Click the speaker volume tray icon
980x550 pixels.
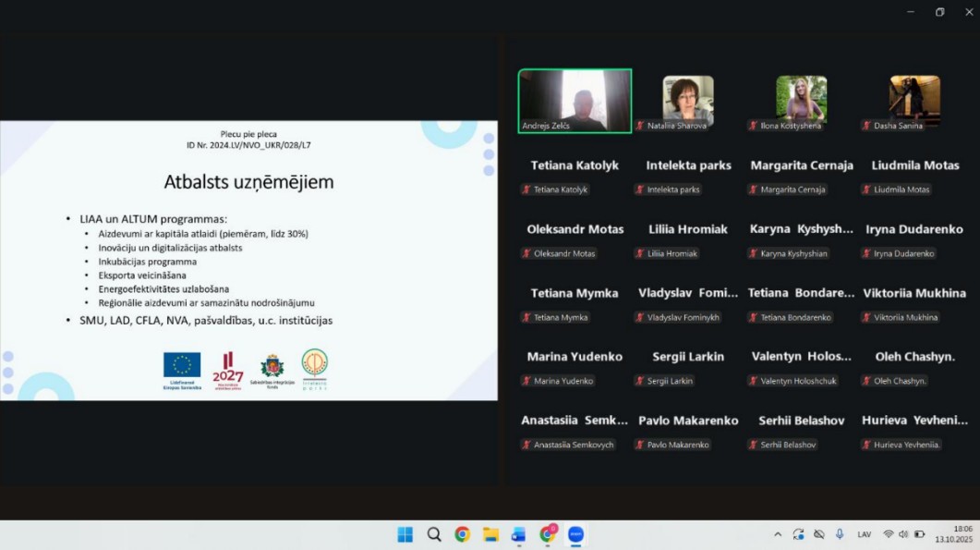pyautogui.click(x=903, y=534)
